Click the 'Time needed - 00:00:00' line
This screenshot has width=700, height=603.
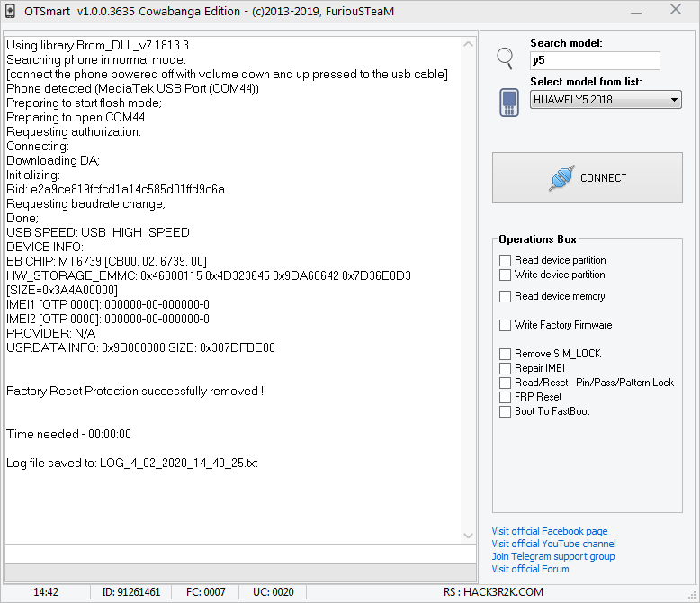tap(68, 434)
